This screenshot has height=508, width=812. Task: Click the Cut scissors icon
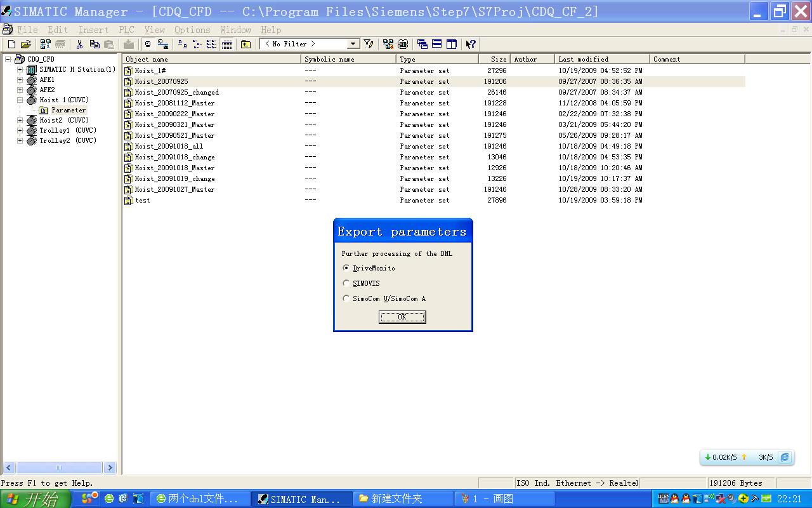click(79, 44)
